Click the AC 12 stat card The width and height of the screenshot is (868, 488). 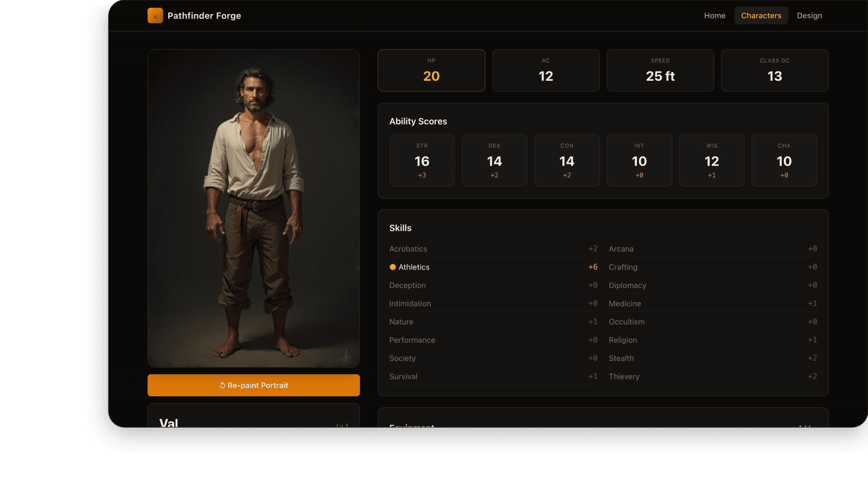click(546, 70)
